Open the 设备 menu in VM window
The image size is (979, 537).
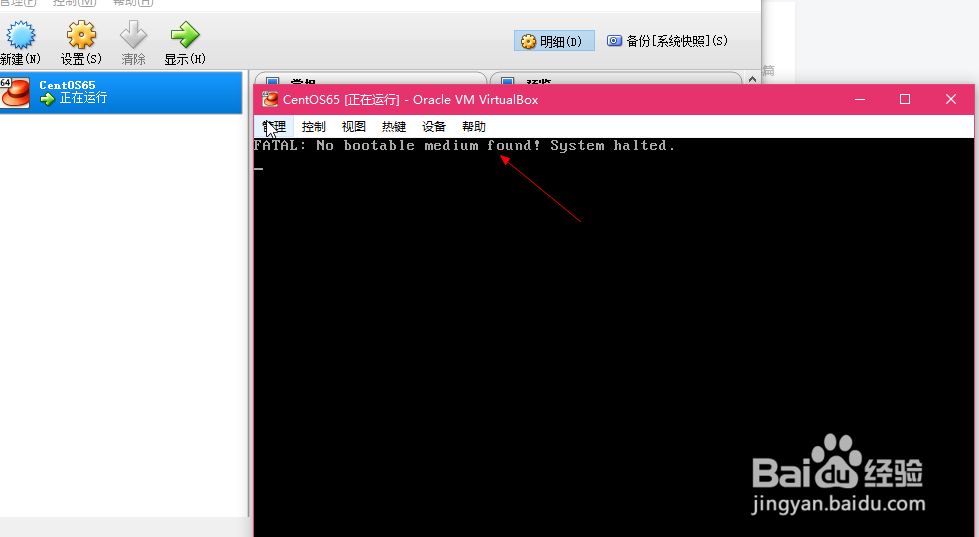(x=434, y=127)
